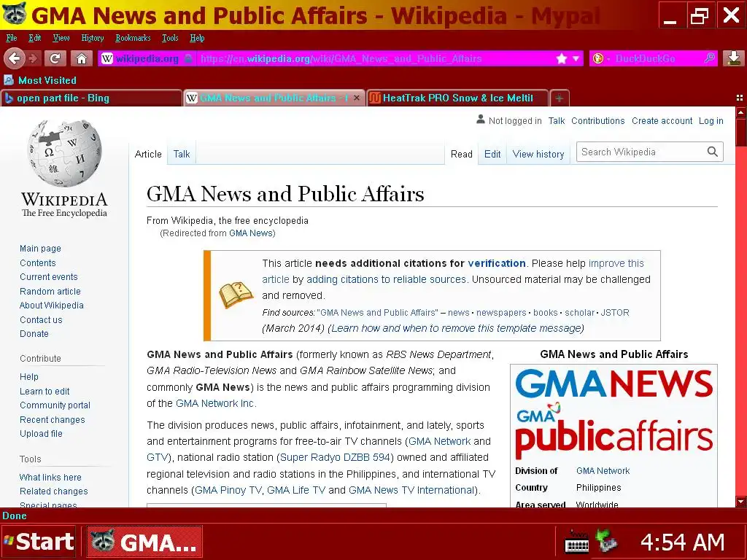Click the Most Visited bookmarks folder
Screen dimensions: 747x560
coord(40,80)
